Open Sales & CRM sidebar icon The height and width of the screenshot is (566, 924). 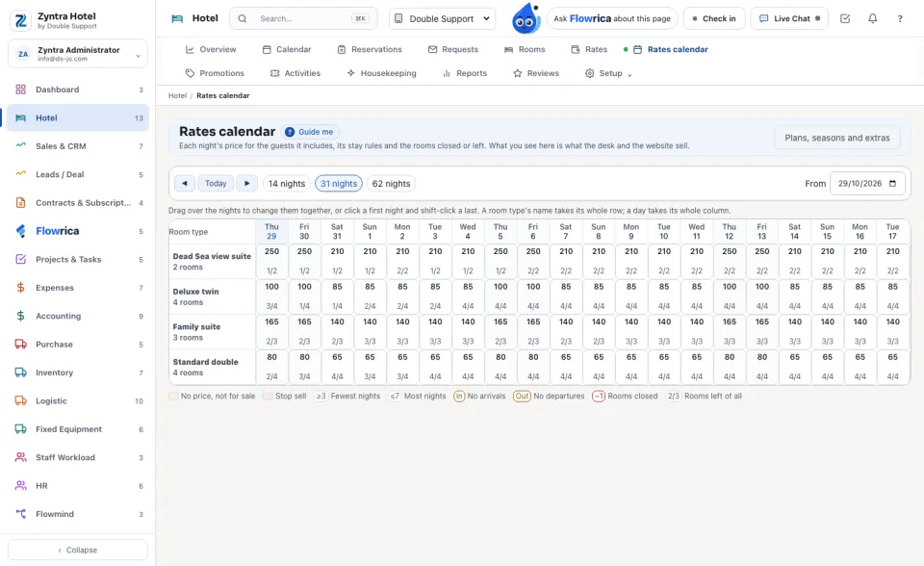point(20,145)
